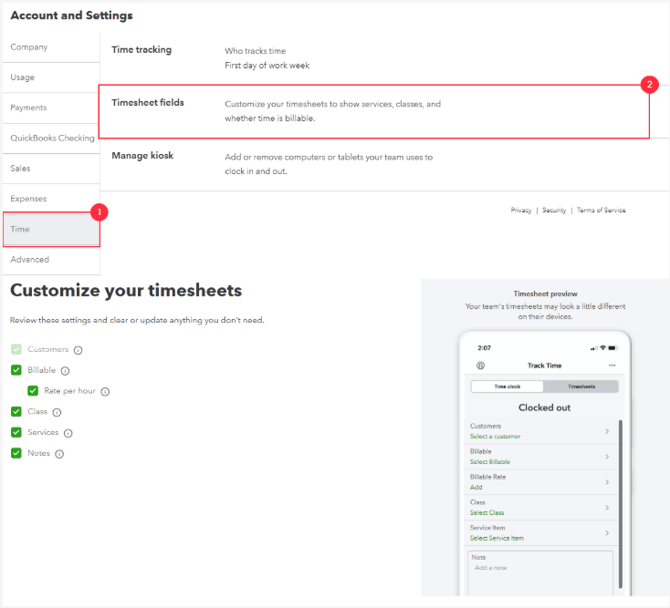Expand the Customers row chevron in preview

point(607,431)
